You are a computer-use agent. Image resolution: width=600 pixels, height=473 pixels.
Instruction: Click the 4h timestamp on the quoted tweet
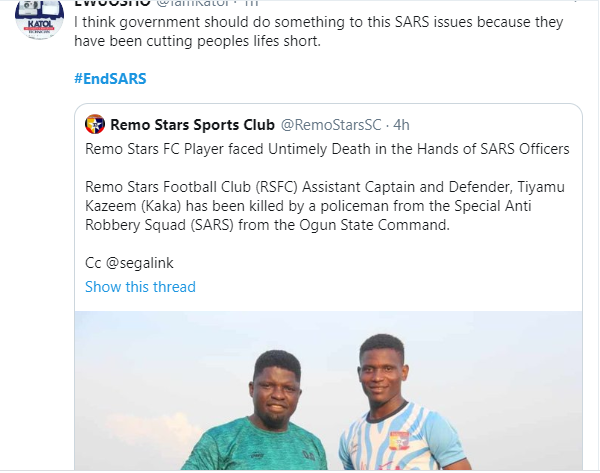400,125
